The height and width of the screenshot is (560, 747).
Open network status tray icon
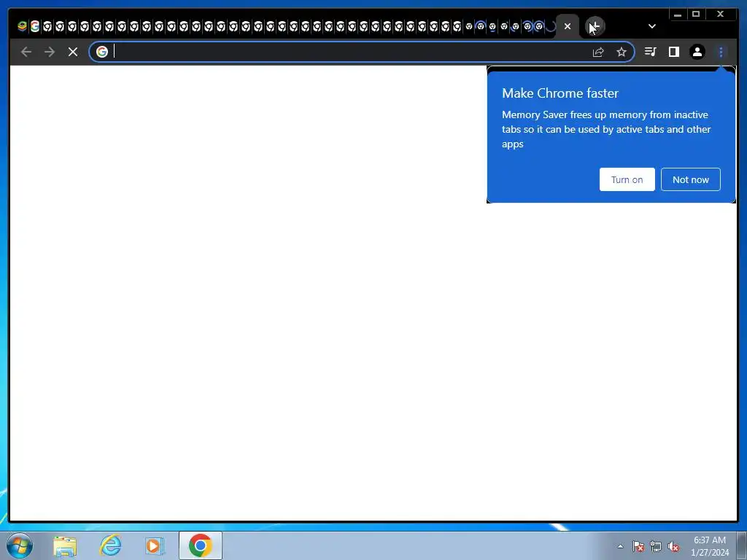[656, 546]
